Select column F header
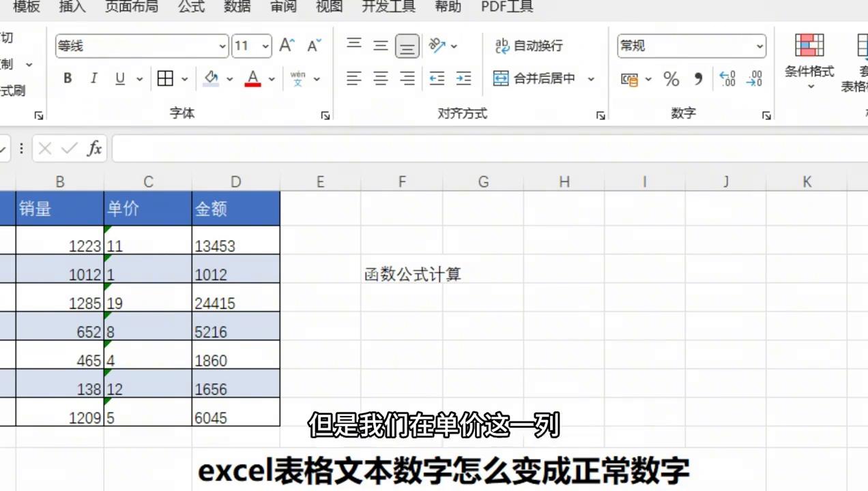This screenshot has width=868, height=491. (402, 182)
